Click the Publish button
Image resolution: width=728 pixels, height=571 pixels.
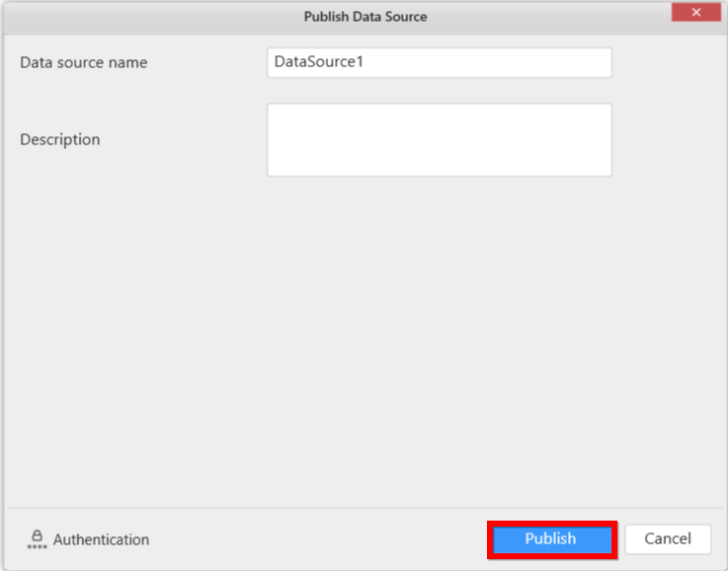551,538
